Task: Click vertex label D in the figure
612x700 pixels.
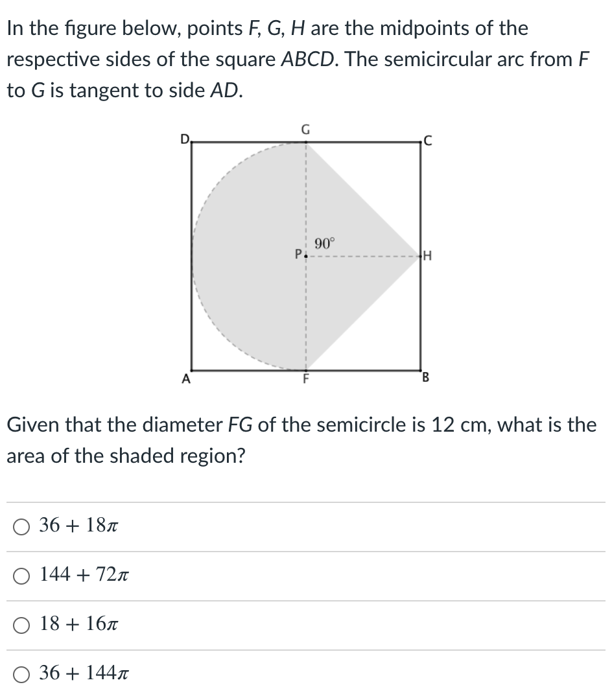Action: coord(184,139)
